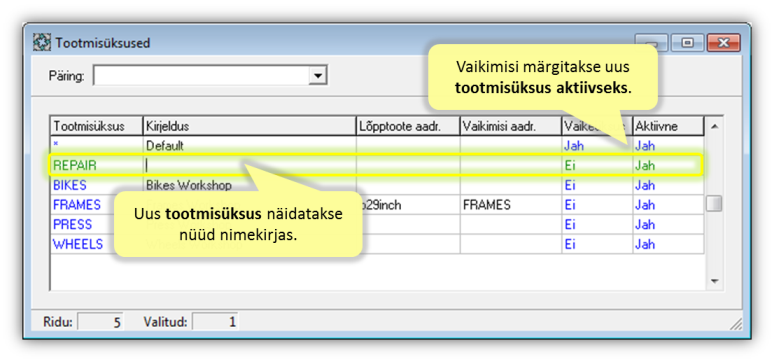Click the Ridu row count field

(x=100, y=322)
